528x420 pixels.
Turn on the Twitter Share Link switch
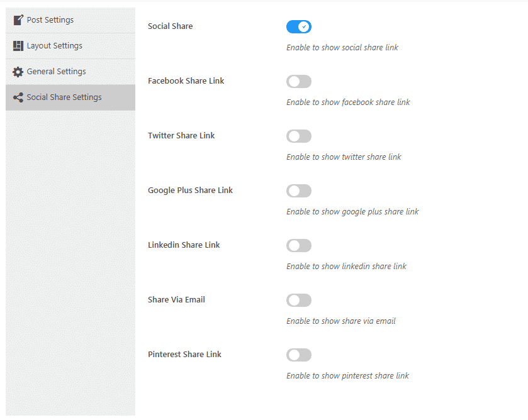299,136
